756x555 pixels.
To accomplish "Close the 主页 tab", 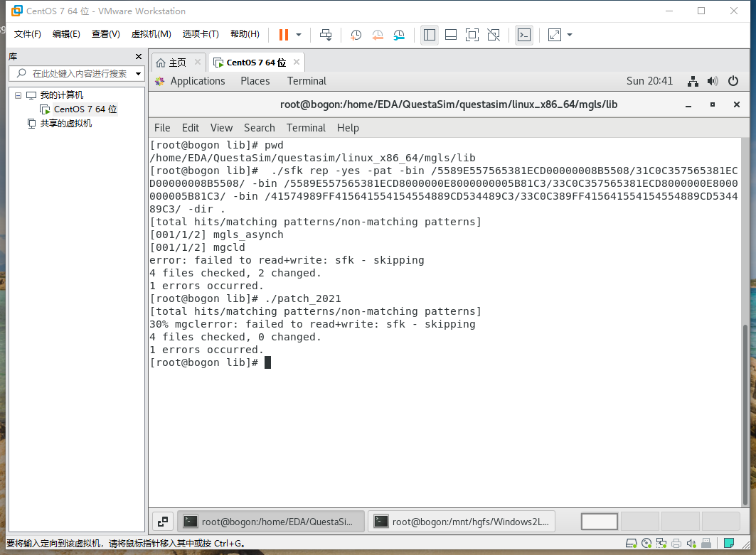I will coord(198,62).
